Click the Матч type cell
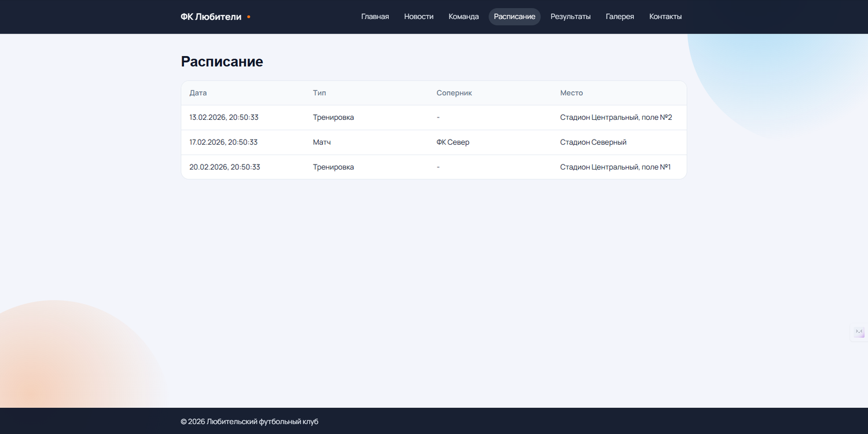The image size is (868, 434). click(322, 142)
